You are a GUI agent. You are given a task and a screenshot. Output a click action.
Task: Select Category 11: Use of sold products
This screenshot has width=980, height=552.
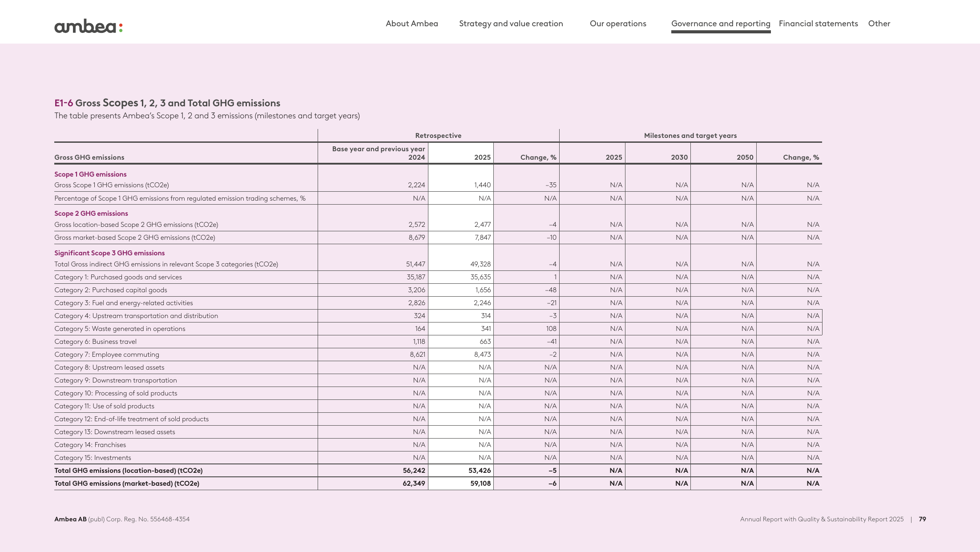pyautogui.click(x=104, y=406)
